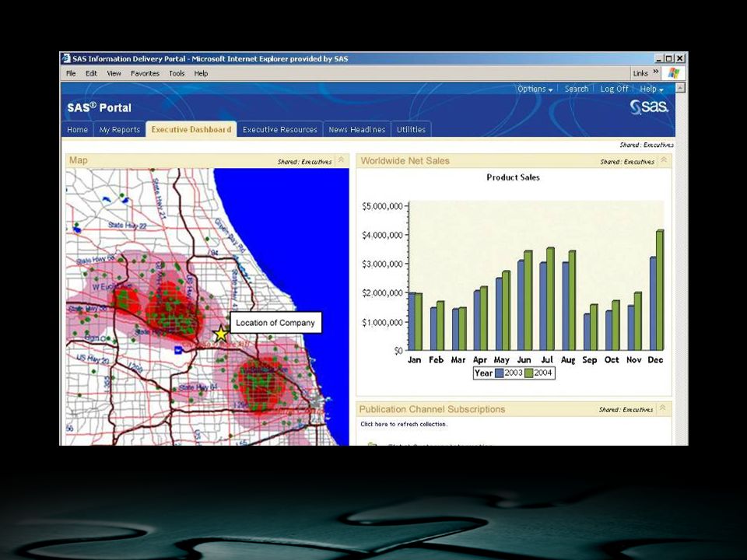Select the Executive Dashboard tab
This screenshot has height=560, width=747.
click(x=191, y=130)
